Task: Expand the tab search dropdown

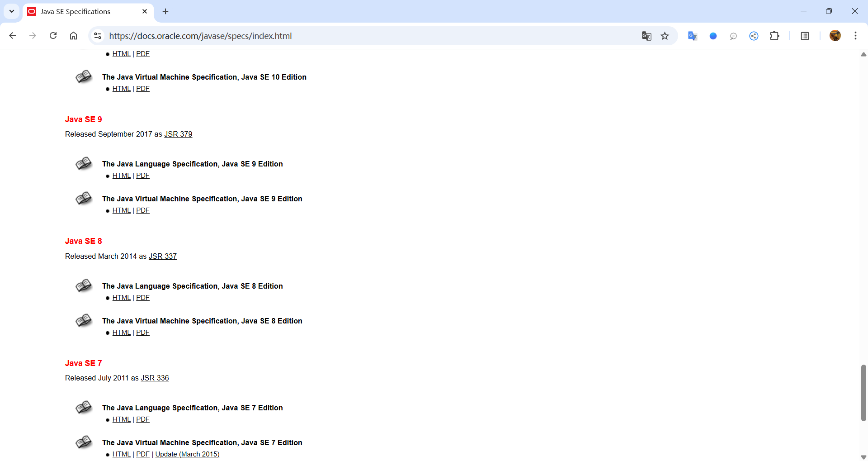Action: coord(12,11)
